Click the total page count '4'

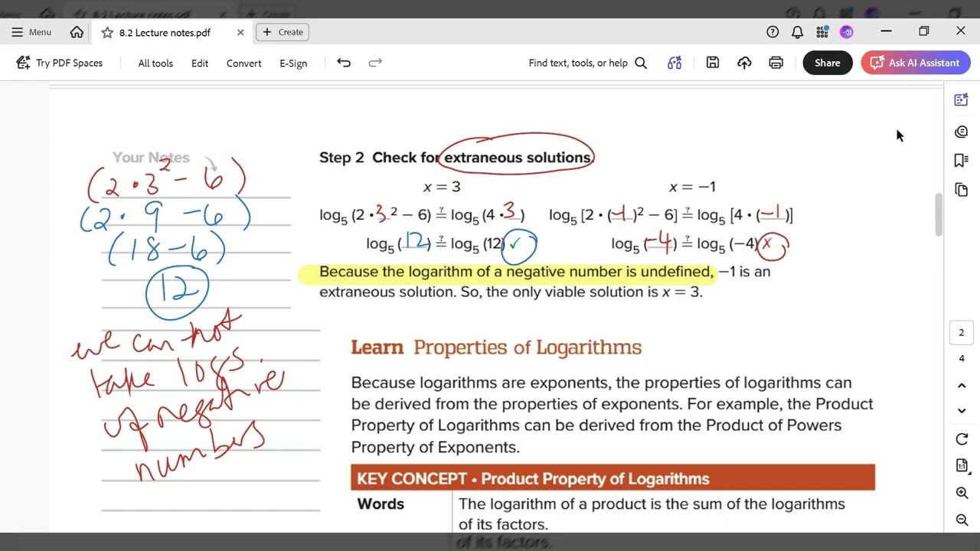click(x=962, y=358)
